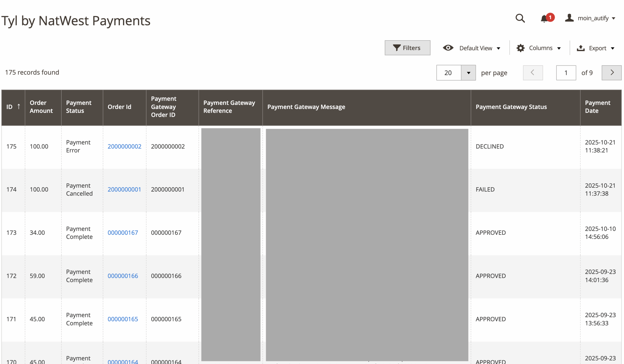The width and height of the screenshot is (624, 364).
Task: Expand per page count dropdown
Action: (x=468, y=73)
